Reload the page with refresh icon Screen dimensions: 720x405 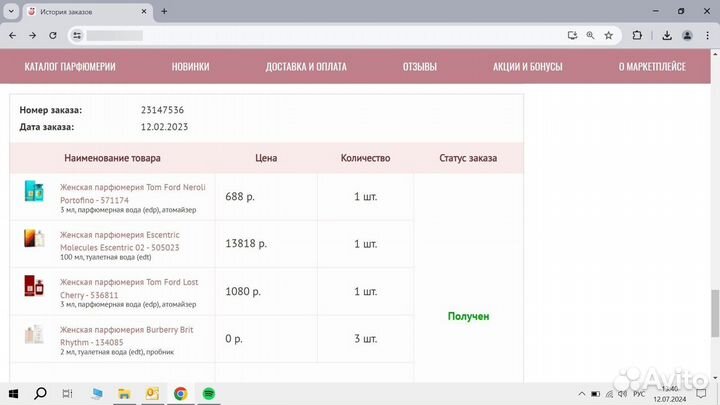[x=55, y=35]
